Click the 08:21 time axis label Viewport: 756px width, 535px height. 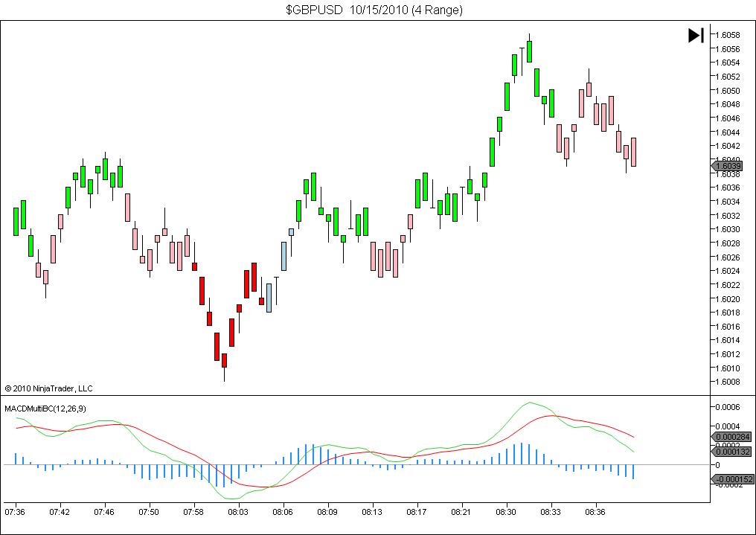(461, 512)
